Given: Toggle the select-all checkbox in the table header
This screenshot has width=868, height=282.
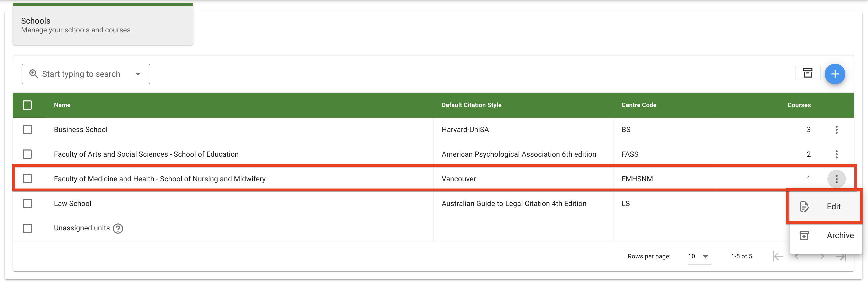Looking at the screenshot, I should (27, 105).
